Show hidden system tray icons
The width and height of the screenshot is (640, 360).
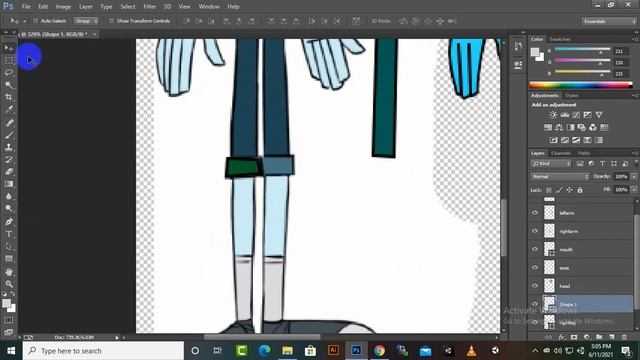(x=535, y=350)
